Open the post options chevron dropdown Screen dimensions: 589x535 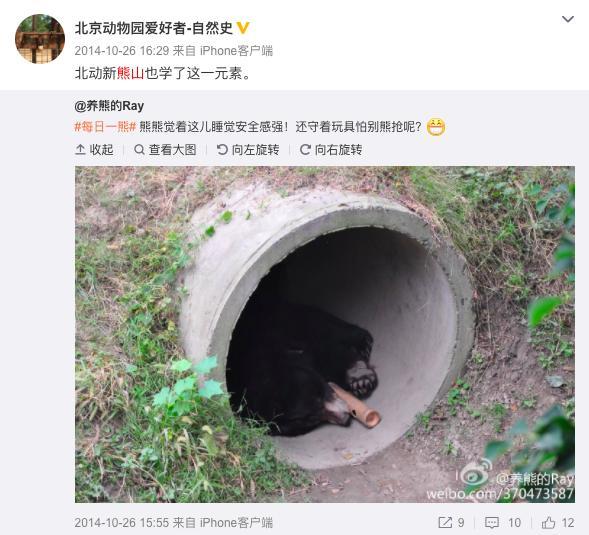[568, 19]
